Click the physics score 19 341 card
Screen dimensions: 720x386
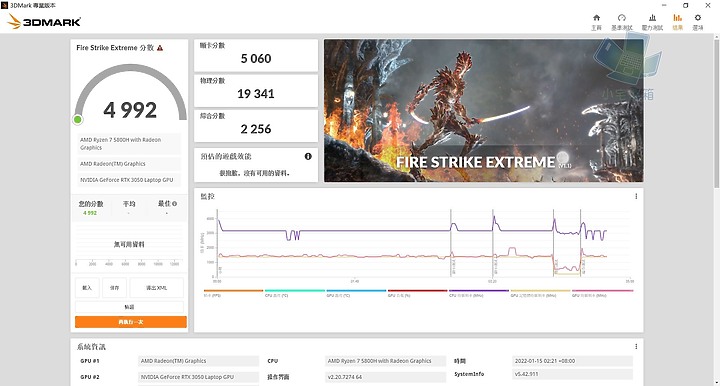256,90
